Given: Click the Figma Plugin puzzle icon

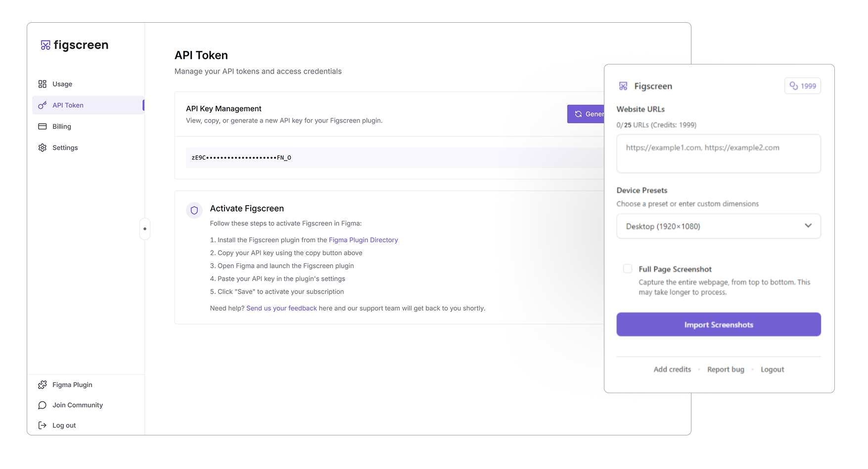Looking at the screenshot, I should (x=43, y=385).
